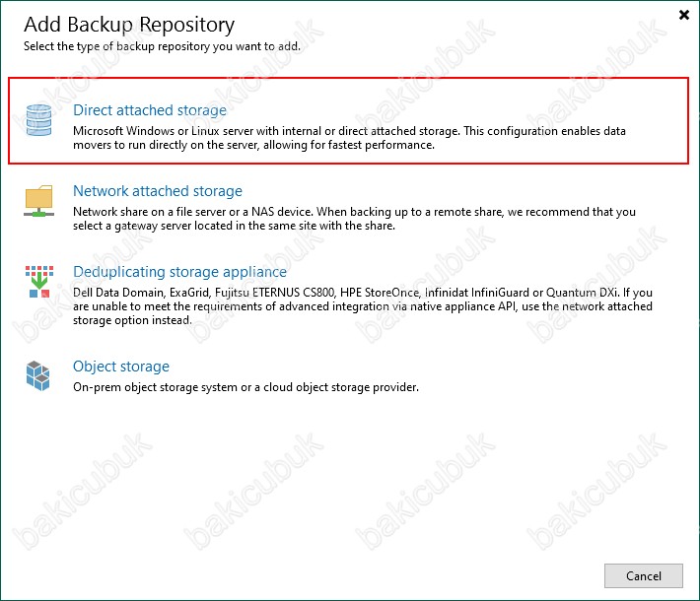Click the Object storage cubes icon
The image size is (700, 601).
pos(38,375)
